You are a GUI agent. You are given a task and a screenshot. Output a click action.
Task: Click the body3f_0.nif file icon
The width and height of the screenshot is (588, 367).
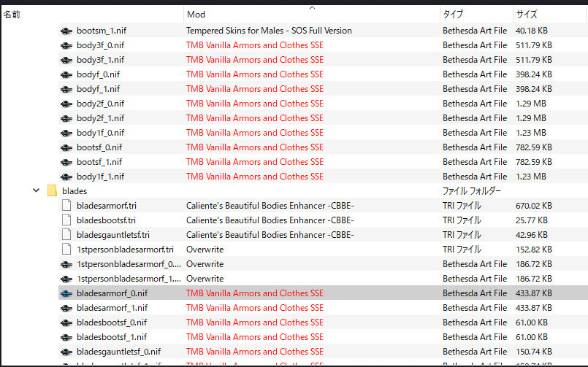(66, 45)
